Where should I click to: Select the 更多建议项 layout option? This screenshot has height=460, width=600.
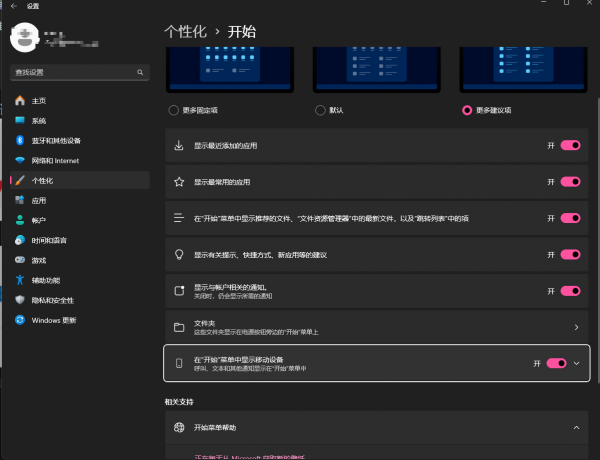(487, 110)
